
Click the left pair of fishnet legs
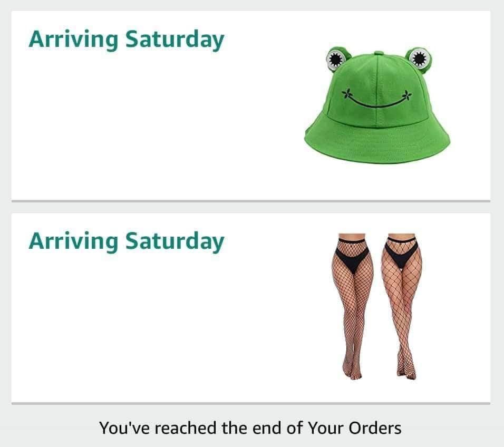(x=352, y=306)
